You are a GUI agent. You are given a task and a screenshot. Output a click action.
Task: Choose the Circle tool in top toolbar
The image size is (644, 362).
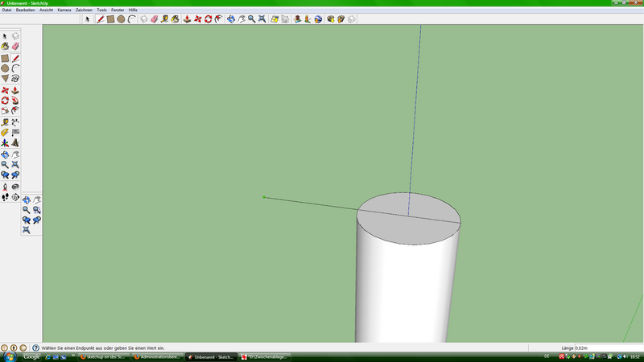121,19
